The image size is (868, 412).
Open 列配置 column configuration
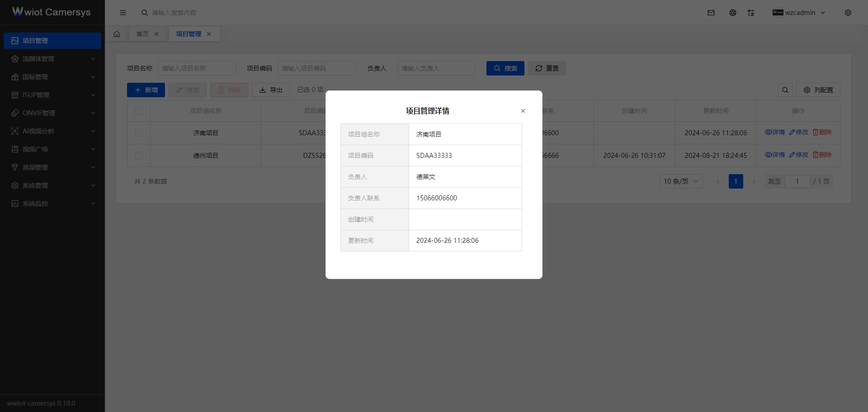point(818,90)
